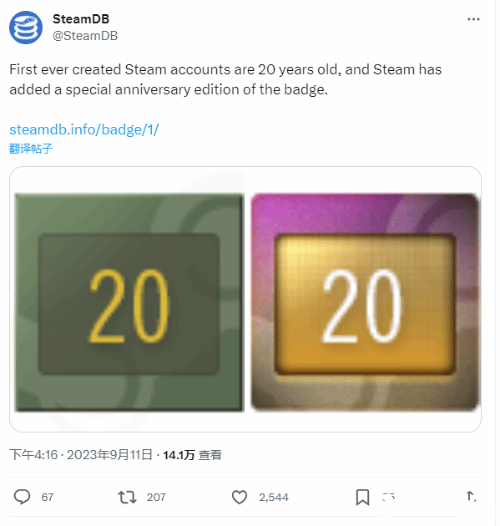This screenshot has height=526, width=500.
Task: Click the 翻译帖子 translate post link
Action: tap(31, 148)
